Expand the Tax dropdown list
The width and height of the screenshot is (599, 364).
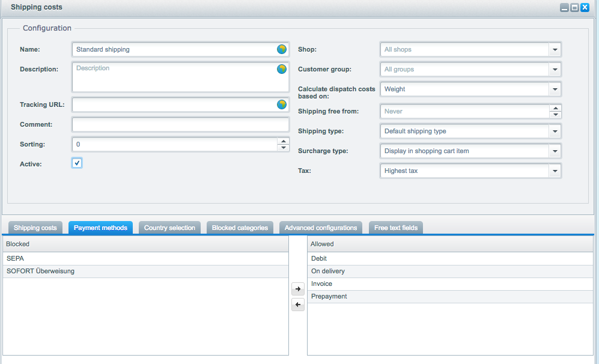(555, 171)
